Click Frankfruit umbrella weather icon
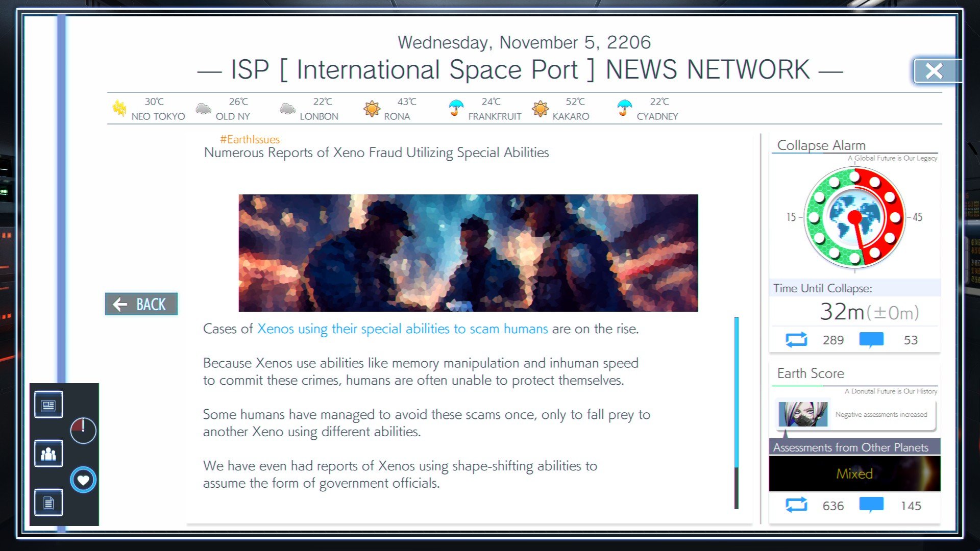 pyautogui.click(x=456, y=108)
